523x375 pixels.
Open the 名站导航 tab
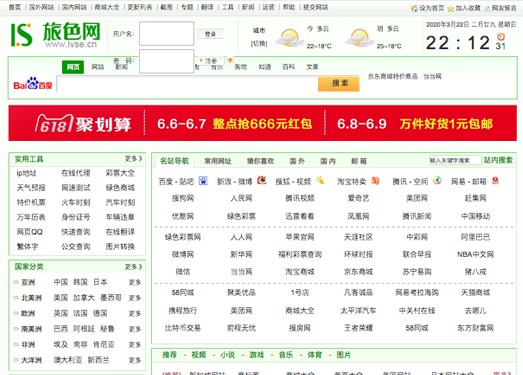[x=174, y=161]
